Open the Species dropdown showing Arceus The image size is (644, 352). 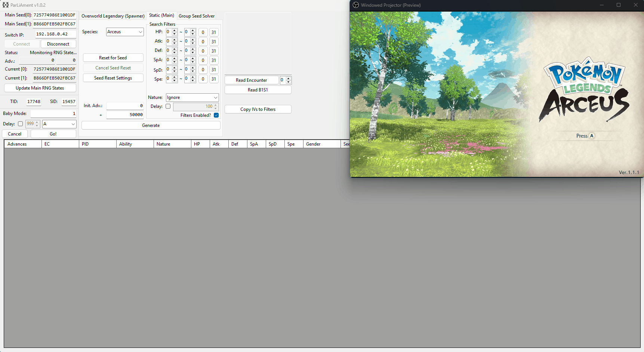(x=125, y=32)
